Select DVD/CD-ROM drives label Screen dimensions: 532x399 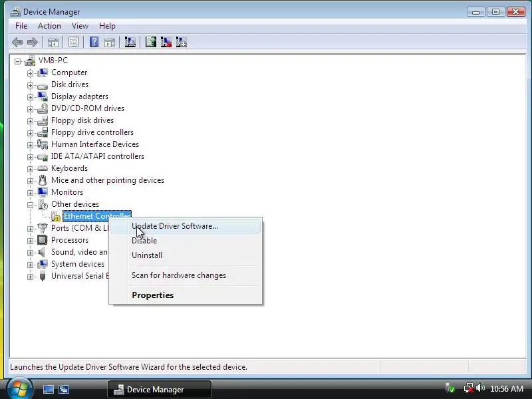click(x=88, y=108)
